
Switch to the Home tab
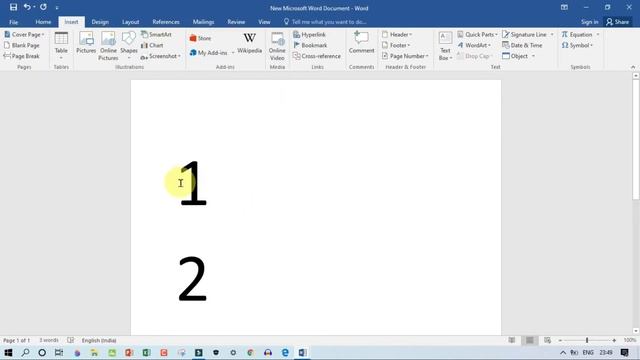pos(43,22)
